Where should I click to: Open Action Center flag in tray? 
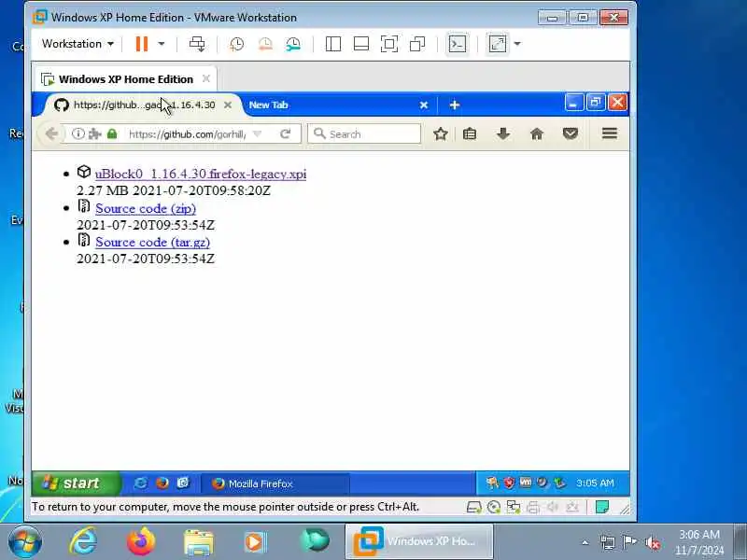(x=629, y=542)
